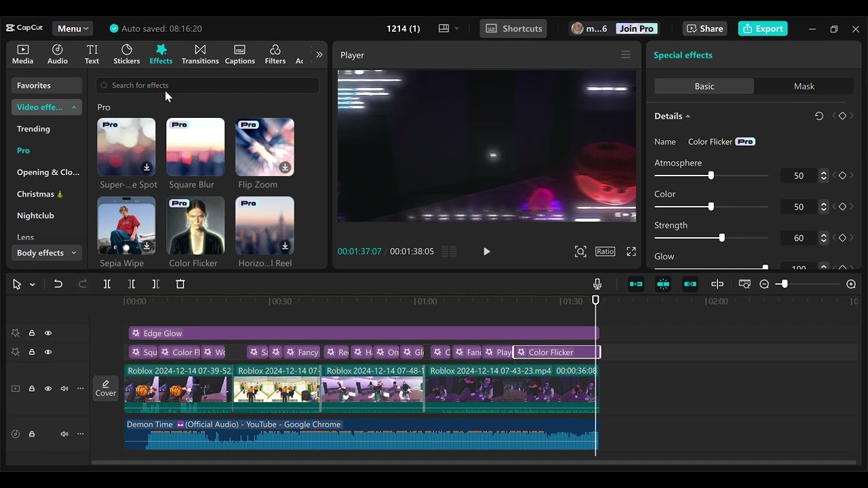Enter fullscreen preview
The image size is (868, 488).
pyautogui.click(x=631, y=251)
